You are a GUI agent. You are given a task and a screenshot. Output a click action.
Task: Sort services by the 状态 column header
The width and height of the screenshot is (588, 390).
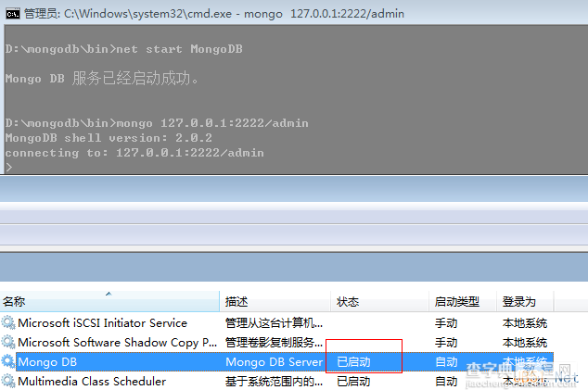tap(380, 302)
